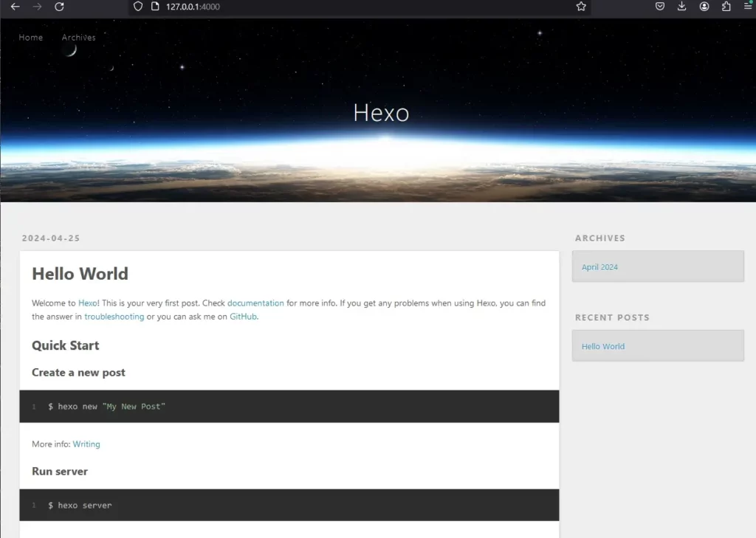Go back with the browser back arrow
This screenshot has height=538, width=756.
click(x=16, y=7)
